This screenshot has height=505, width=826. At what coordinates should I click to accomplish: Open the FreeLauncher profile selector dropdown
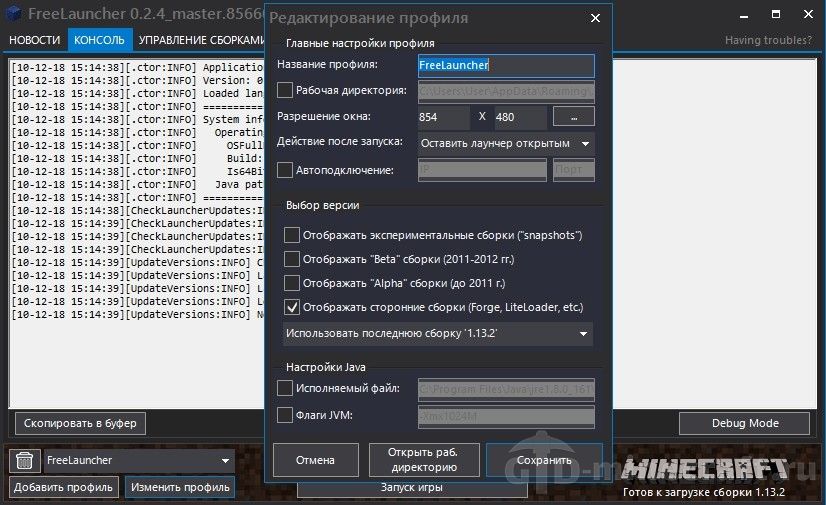pyautogui.click(x=139, y=460)
